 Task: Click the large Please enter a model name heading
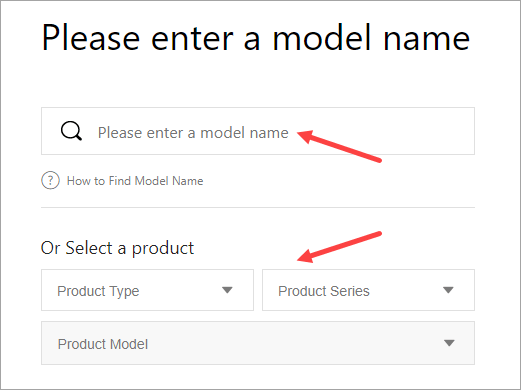(256, 38)
